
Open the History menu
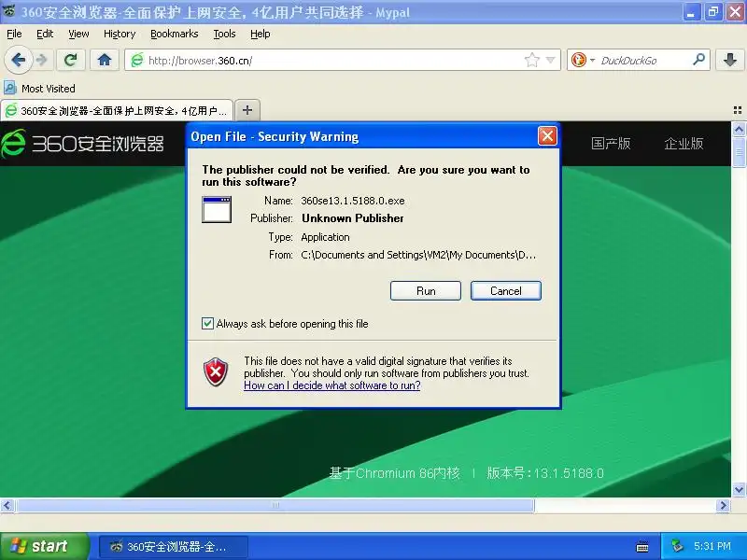coord(120,34)
